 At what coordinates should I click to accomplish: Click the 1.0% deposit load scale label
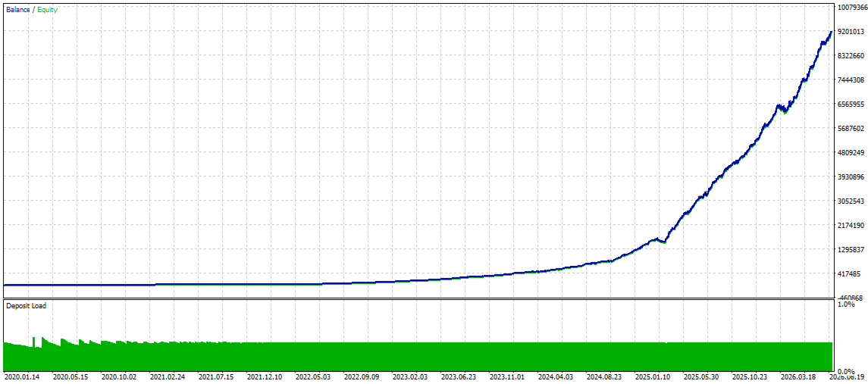[x=847, y=304]
